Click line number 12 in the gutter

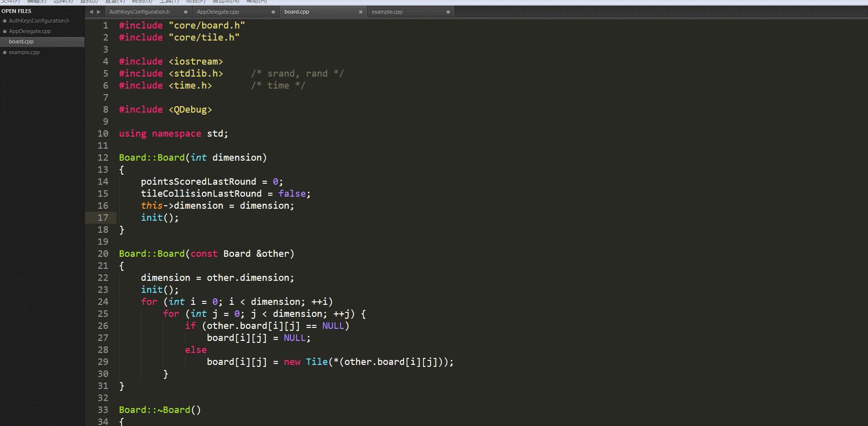click(x=102, y=158)
